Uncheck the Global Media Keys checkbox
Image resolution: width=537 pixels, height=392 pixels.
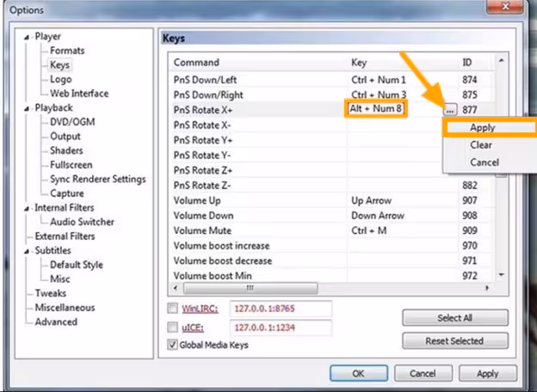pyautogui.click(x=172, y=345)
